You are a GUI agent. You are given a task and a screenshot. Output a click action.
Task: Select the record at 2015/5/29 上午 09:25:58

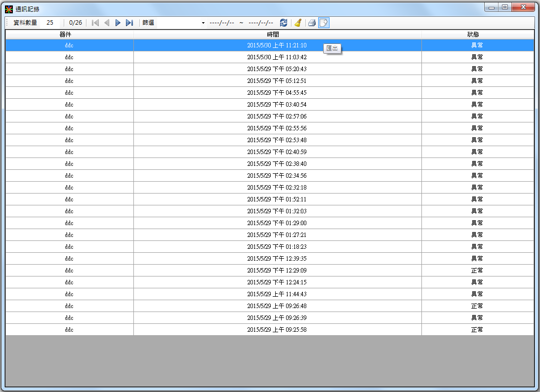[x=277, y=330]
